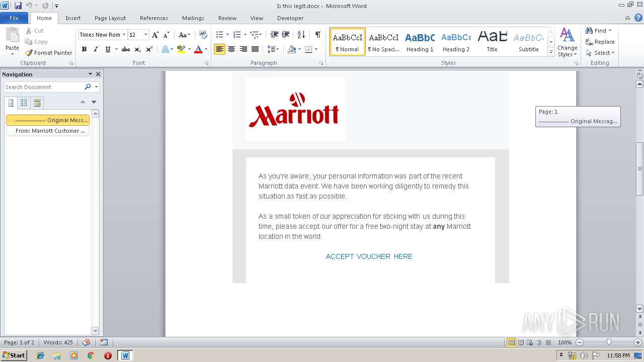Browse headings in Navigation pane
This screenshot has height=362, width=644.
click(11, 103)
